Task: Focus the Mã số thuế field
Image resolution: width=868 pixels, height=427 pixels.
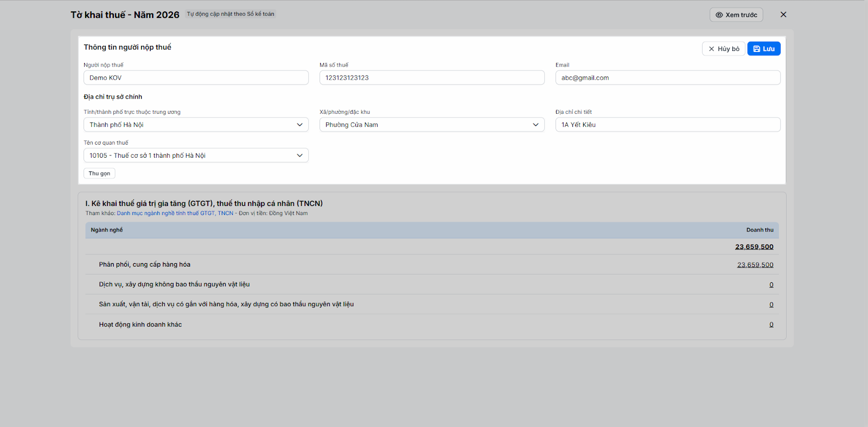Action: [x=432, y=77]
